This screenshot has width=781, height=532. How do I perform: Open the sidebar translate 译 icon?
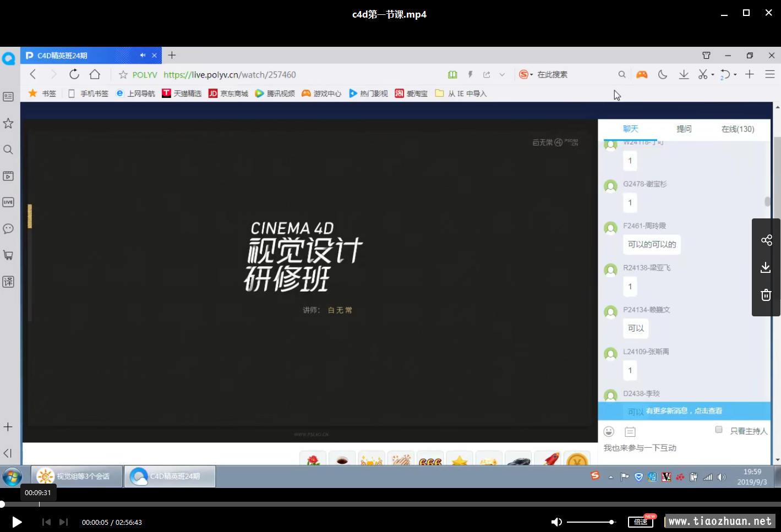tap(8, 282)
